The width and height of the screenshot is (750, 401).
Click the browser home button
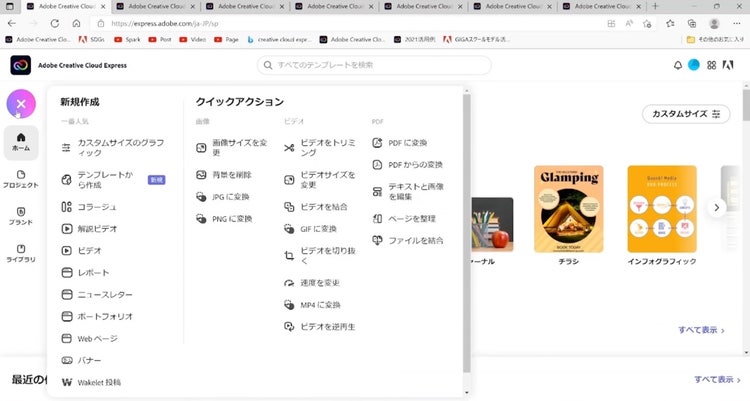(77, 23)
